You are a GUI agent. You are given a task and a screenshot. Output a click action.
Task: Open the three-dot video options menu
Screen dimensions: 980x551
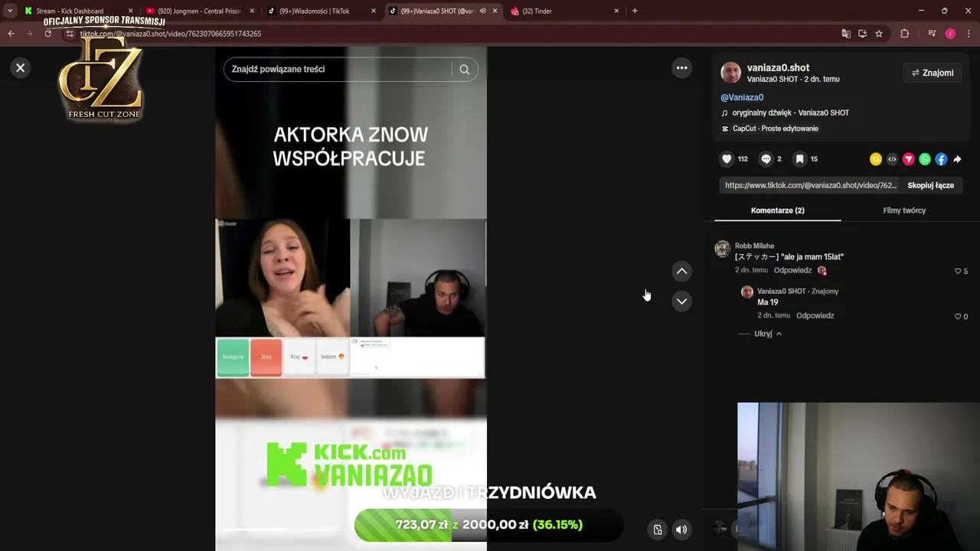[681, 68]
